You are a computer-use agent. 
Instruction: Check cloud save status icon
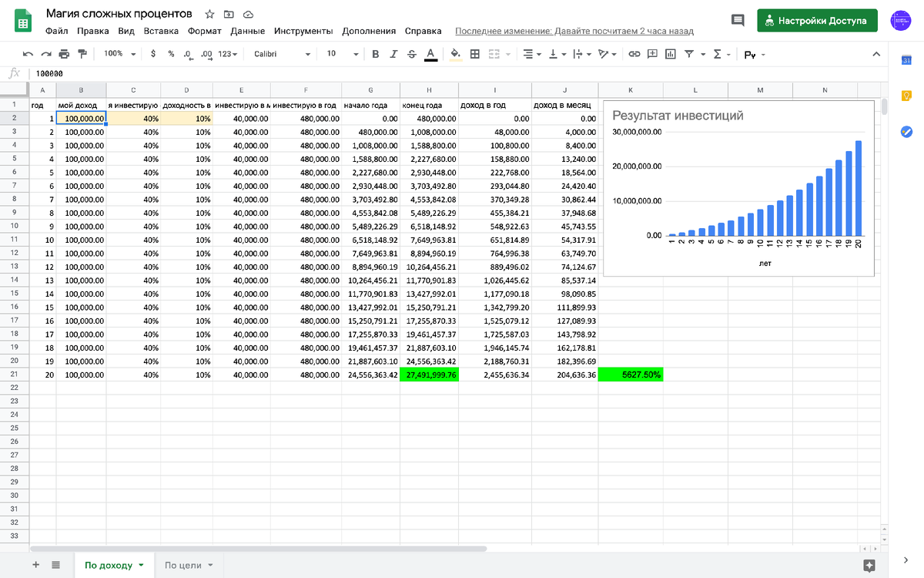click(x=248, y=15)
